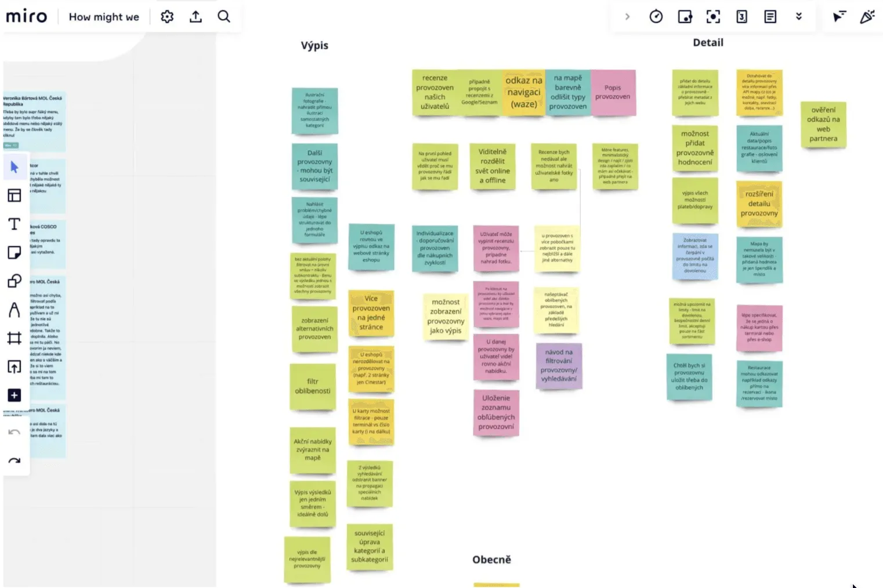Select the pink 'Popis provozoven' sticky note

(x=613, y=92)
